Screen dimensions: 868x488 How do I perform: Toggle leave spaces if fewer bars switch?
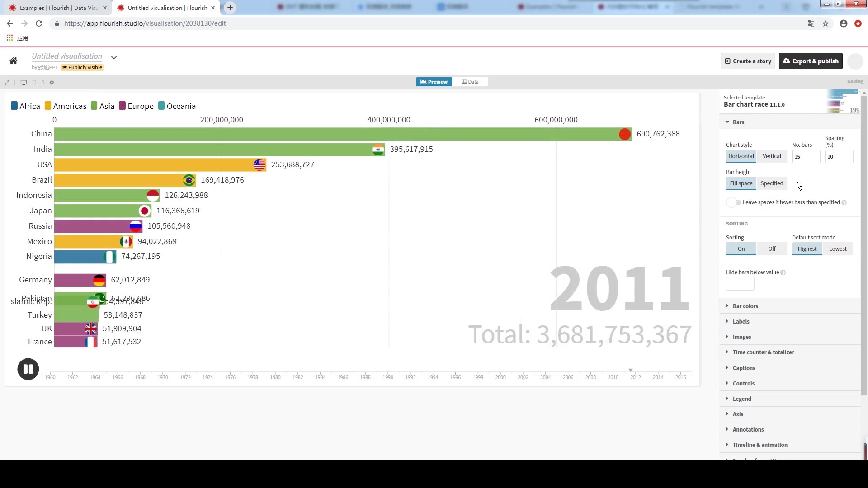[x=733, y=202]
